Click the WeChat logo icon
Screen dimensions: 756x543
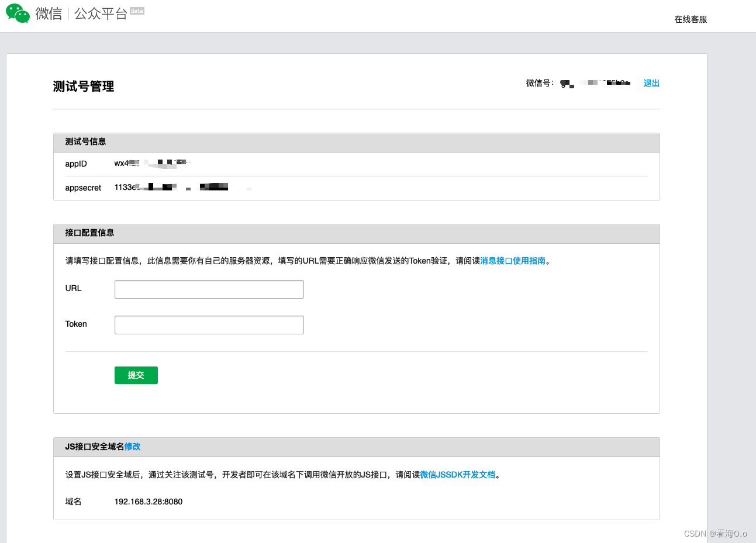18,13
